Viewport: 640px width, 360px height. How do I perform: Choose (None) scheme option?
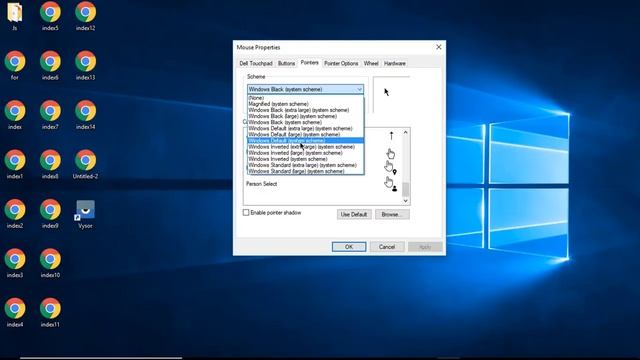[x=305, y=98]
